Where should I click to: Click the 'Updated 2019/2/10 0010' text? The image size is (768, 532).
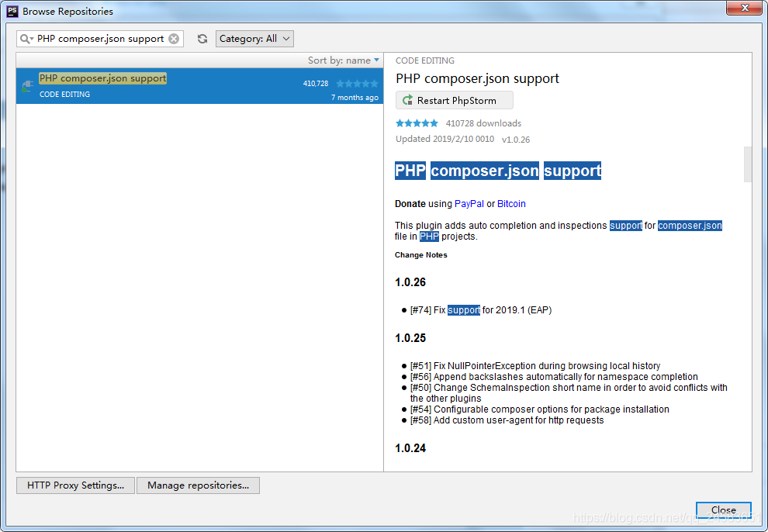click(x=445, y=139)
